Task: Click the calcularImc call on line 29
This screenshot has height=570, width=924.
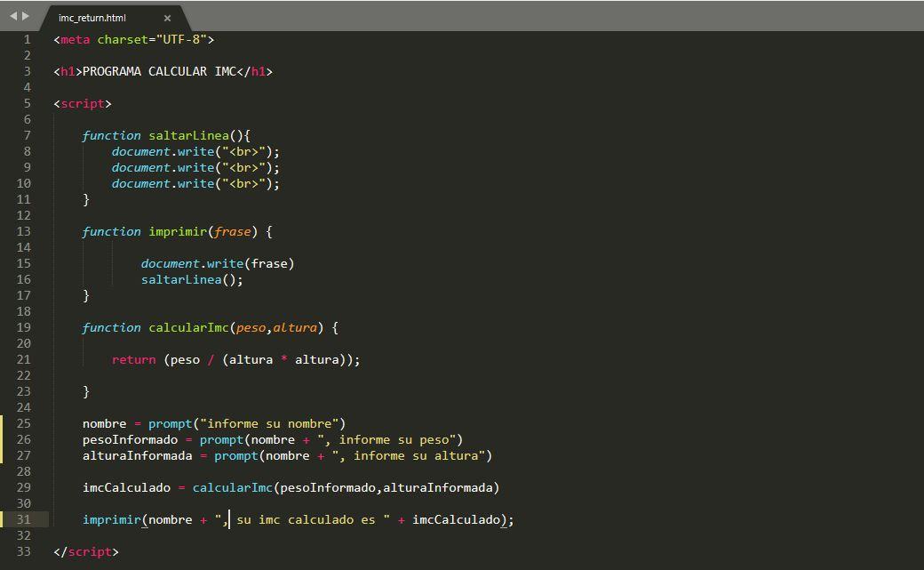Action: pos(232,488)
